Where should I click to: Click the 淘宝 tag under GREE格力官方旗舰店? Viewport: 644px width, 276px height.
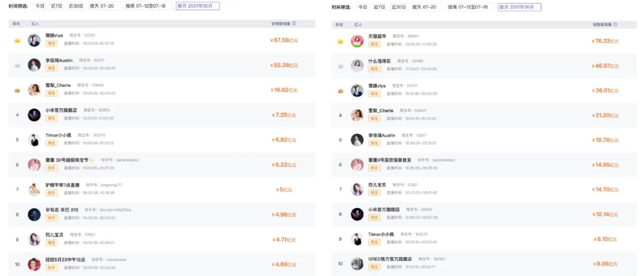pos(374,267)
